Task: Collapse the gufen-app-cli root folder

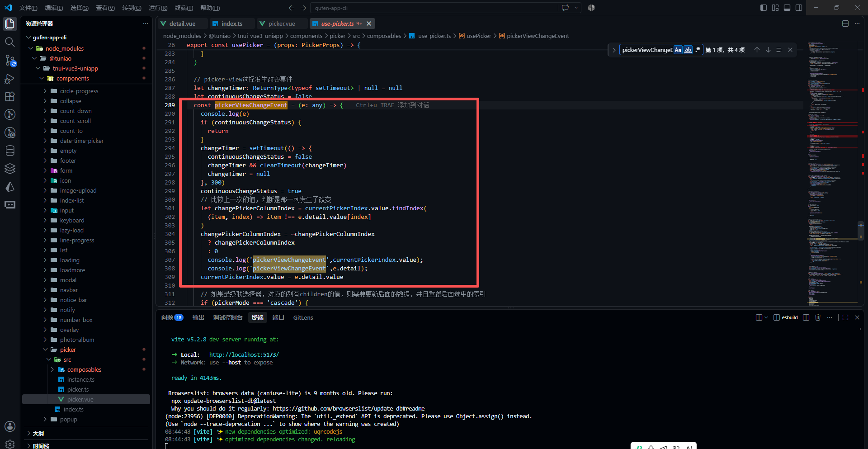Action: tap(29, 38)
